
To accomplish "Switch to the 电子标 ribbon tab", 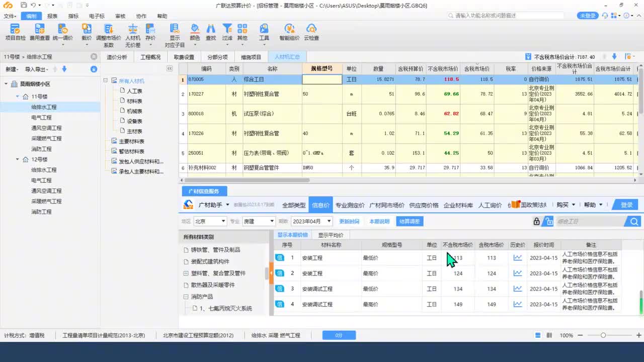I will coord(97,16).
